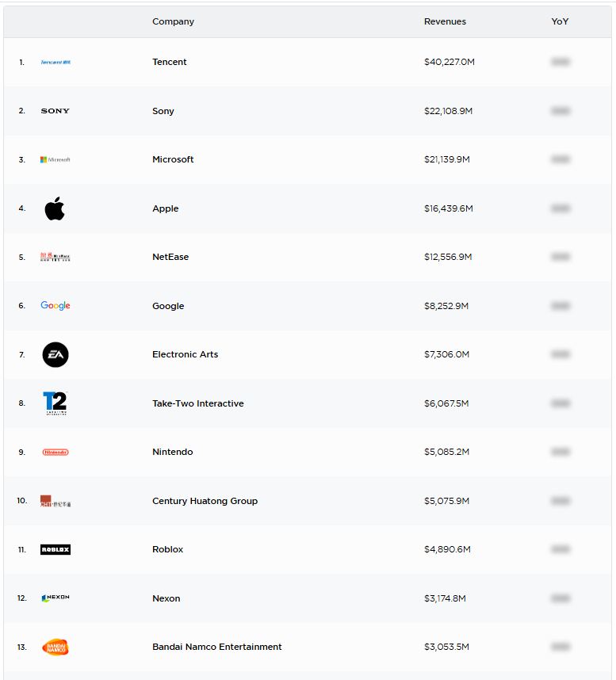Open the Apple company name
616x680 pixels.
165,208
